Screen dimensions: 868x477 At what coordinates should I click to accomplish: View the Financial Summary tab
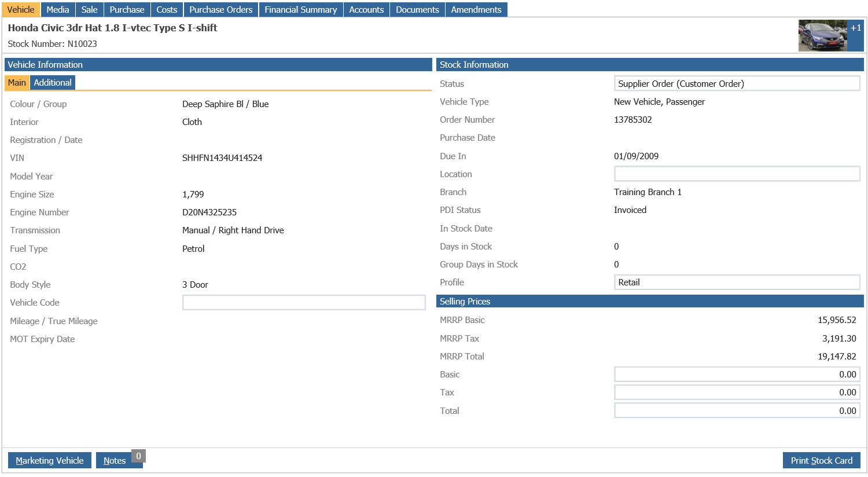pos(301,9)
